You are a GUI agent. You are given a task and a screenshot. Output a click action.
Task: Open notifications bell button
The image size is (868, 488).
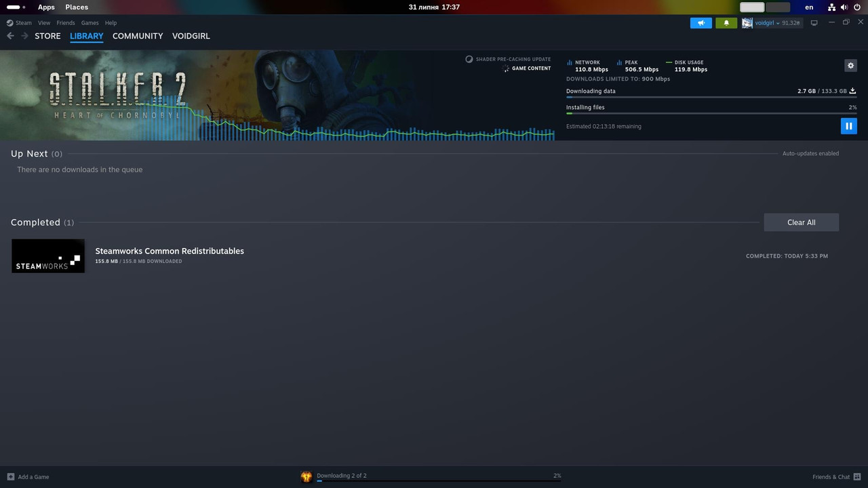click(726, 23)
